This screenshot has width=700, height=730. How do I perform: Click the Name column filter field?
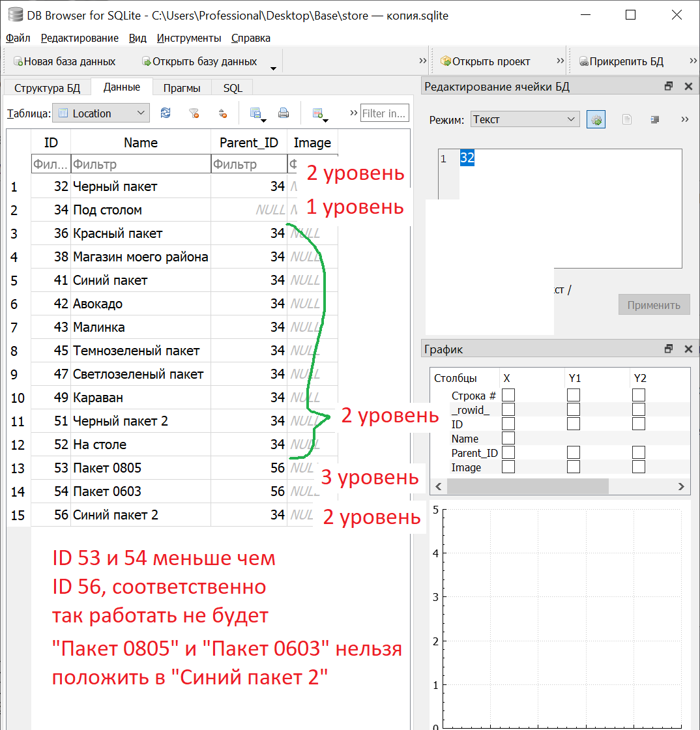[140, 165]
